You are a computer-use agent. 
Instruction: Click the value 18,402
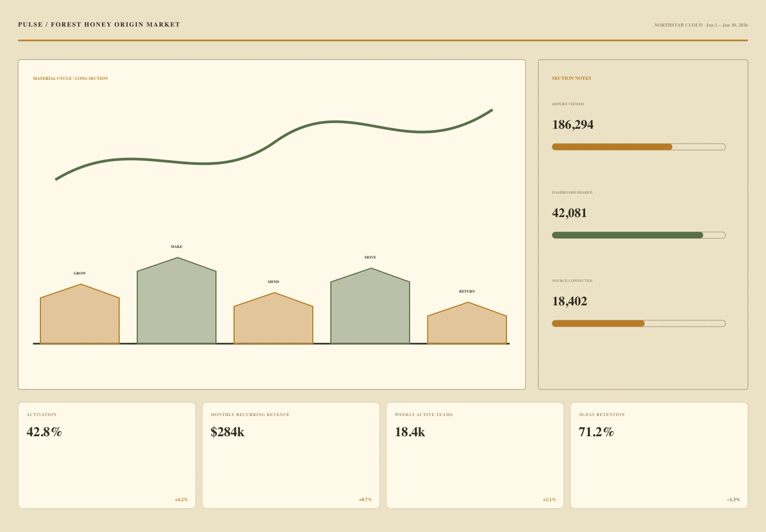(x=570, y=301)
